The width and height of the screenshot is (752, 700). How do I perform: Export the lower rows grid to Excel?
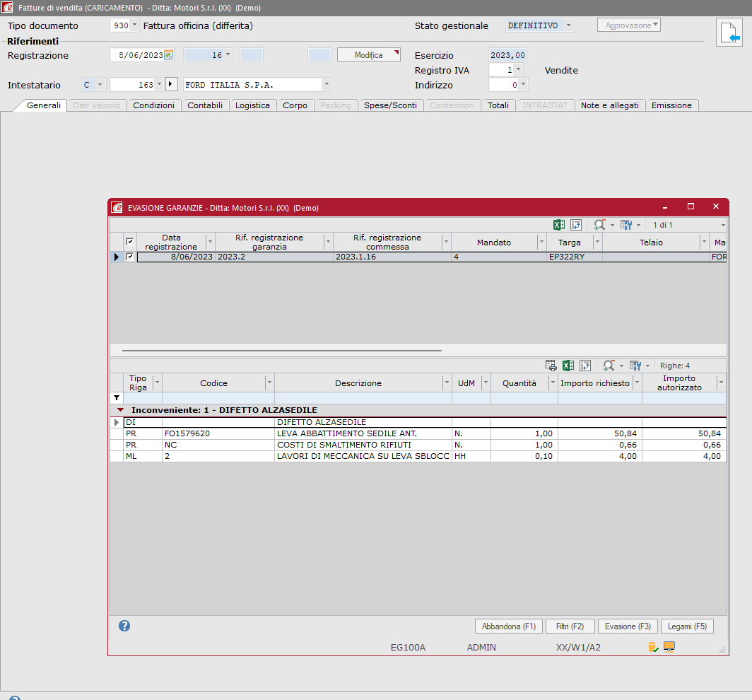pos(568,366)
